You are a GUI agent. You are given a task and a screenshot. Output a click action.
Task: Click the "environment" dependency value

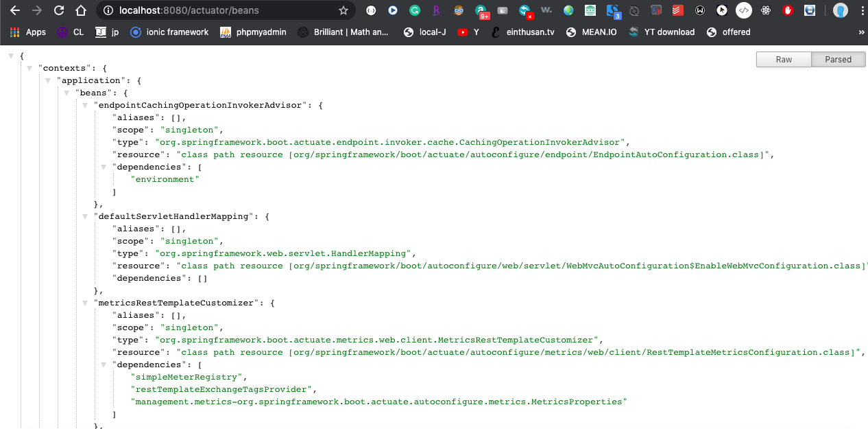165,179
